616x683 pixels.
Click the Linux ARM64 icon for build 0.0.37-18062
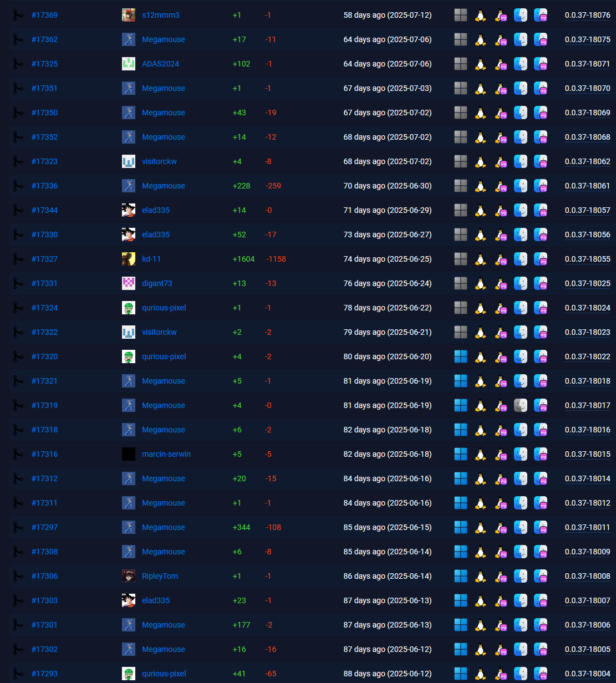[x=501, y=161]
